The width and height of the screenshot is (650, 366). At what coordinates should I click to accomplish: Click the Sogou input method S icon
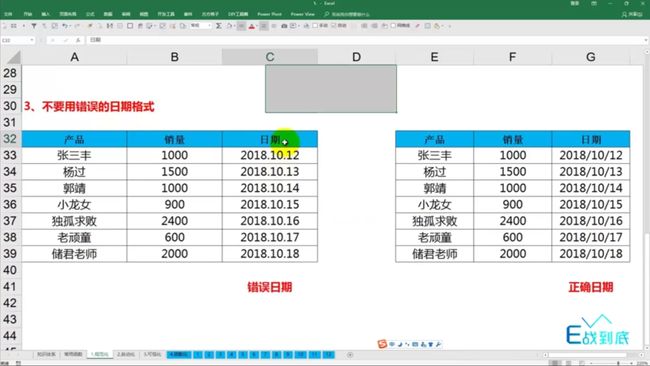(x=382, y=344)
